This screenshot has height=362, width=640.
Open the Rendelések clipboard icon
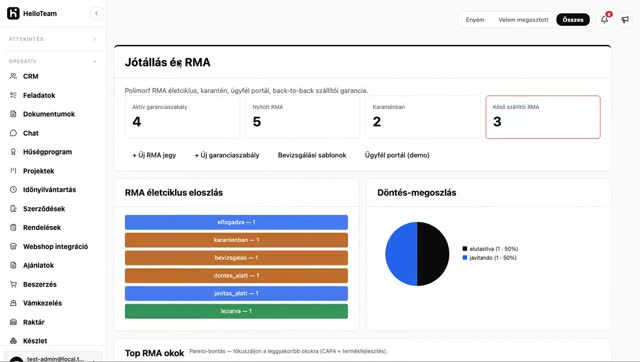coord(13,227)
